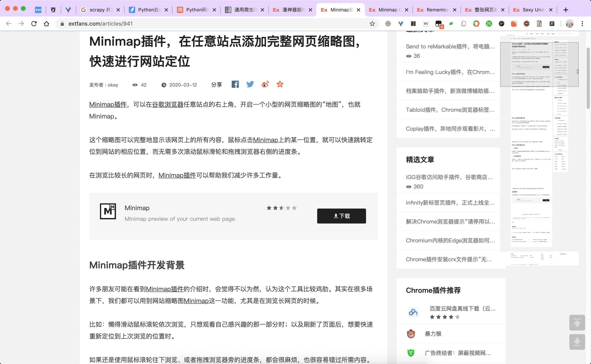Reload the current page
Viewport: 591px width, 364px height.
pyautogui.click(x=34, y=24)
